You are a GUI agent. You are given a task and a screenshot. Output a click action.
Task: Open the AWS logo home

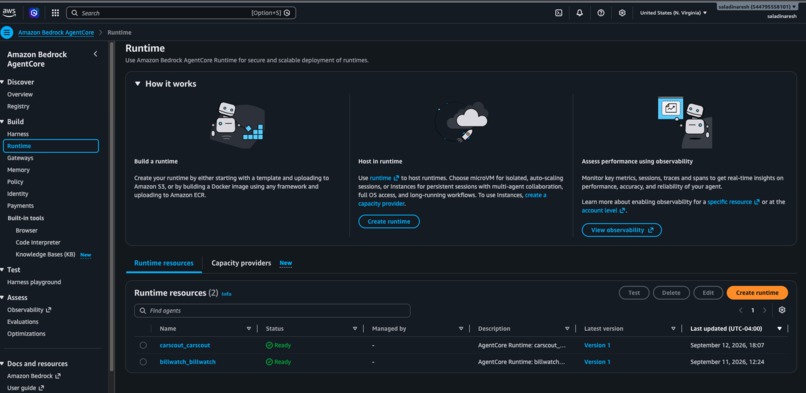point(9,13)
